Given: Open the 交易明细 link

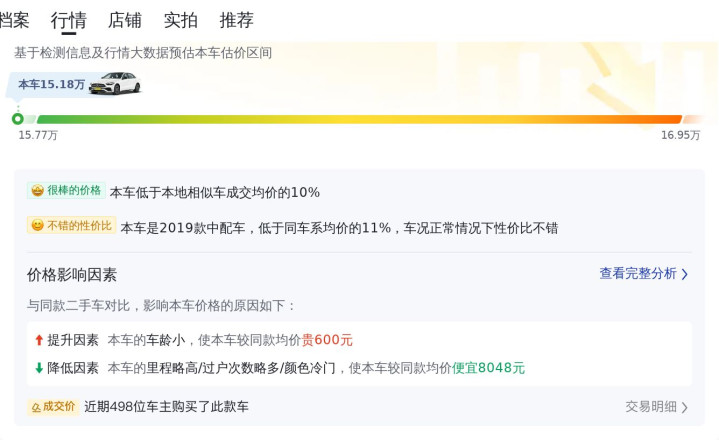Looking at the screenshot, I should 651,407.
